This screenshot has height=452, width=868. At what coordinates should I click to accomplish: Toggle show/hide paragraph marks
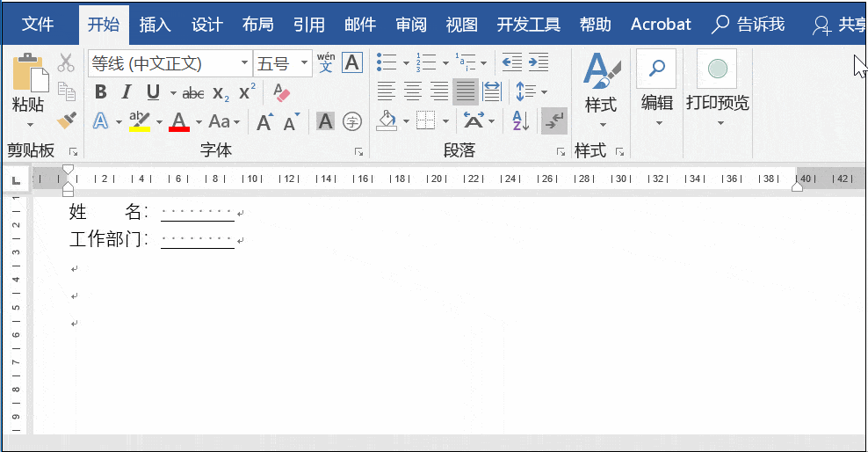pyautogui.click(x=554, y=120)
